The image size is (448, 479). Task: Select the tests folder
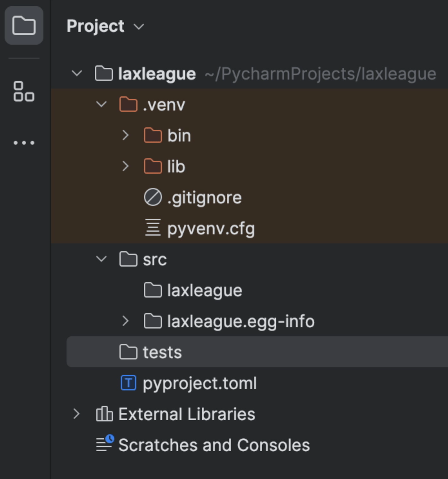(x=162, y=352)
